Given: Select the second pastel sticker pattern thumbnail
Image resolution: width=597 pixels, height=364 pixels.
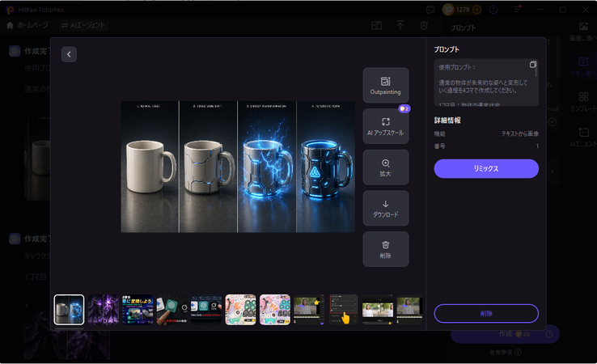Looking at the screenshot, I should 274,310.
